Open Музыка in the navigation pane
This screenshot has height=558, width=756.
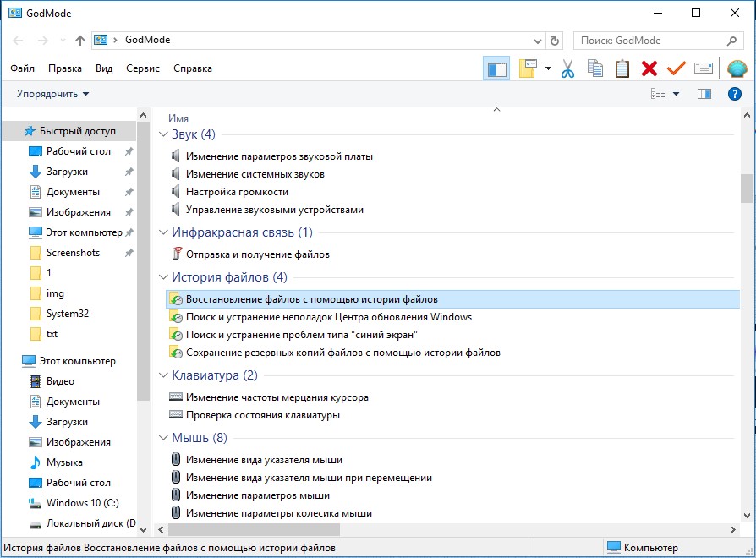(x=64, y=462)
